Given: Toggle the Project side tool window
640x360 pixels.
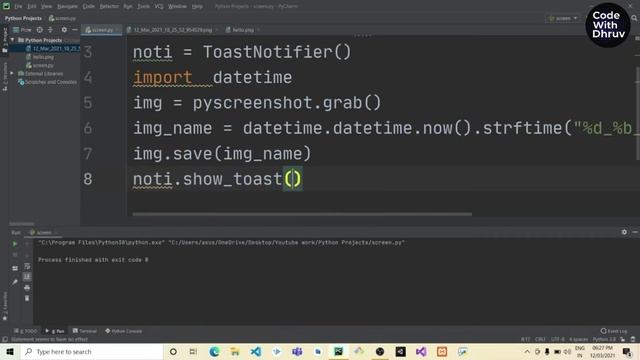Looking at the screenshot, I should point(5,40).
